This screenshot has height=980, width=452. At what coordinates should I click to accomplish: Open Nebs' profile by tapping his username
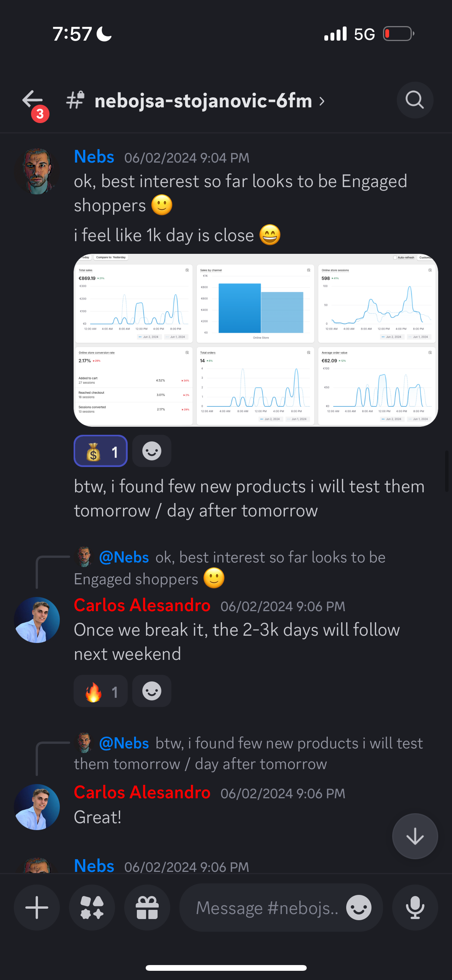point(94,156)
